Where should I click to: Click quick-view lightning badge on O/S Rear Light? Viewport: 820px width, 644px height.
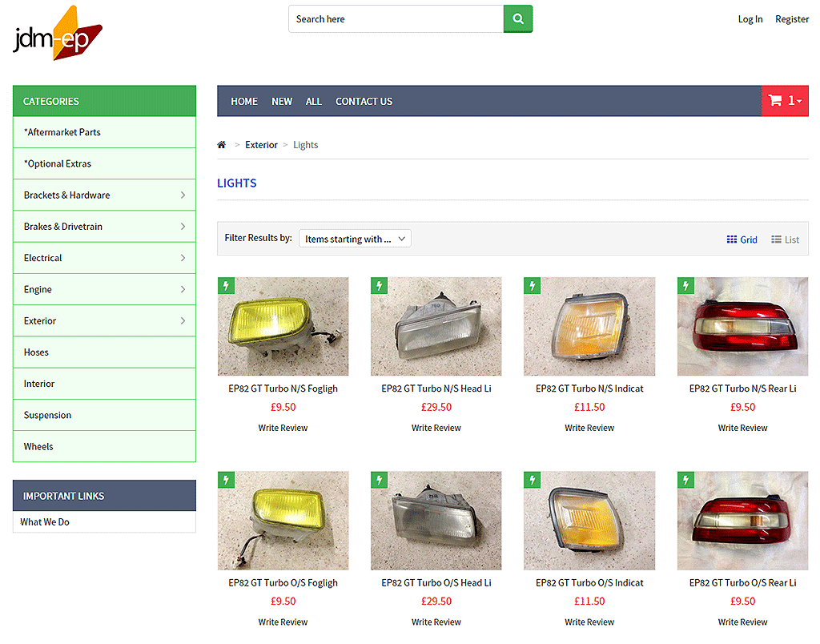pyautogui.click(x=685, y=480)
